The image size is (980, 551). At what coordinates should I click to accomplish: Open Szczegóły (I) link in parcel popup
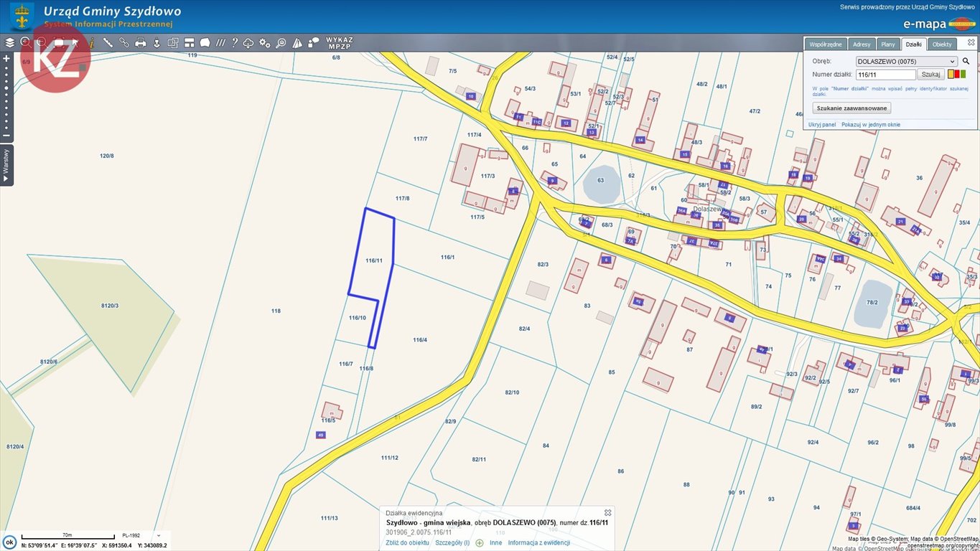pyautogui.click(x=452, y=543)
